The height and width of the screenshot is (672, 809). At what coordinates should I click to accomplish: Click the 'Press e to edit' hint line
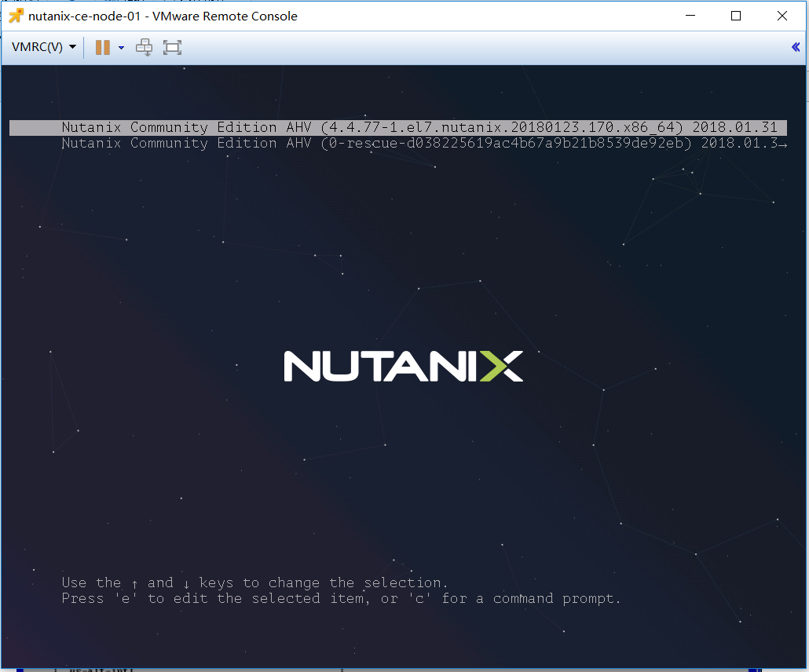click(x=341, y=599)
